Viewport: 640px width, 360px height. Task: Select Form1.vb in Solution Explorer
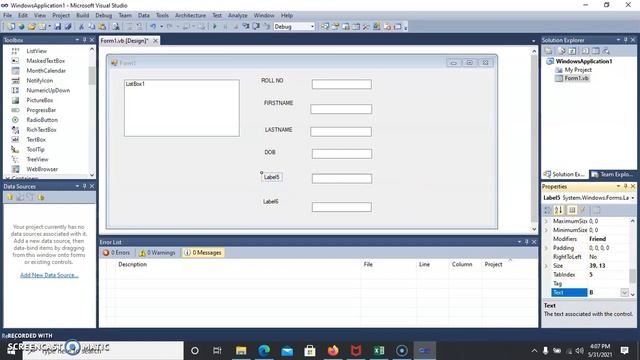576,78
